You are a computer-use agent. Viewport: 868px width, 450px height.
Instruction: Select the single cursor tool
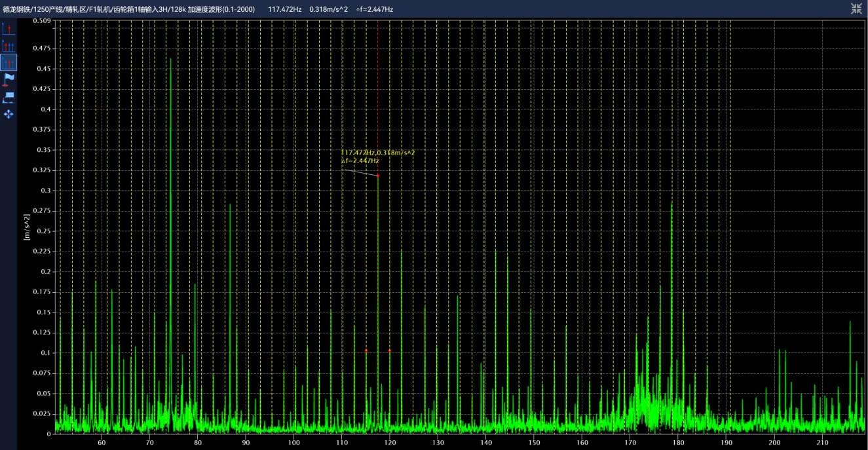coord(8,29)
